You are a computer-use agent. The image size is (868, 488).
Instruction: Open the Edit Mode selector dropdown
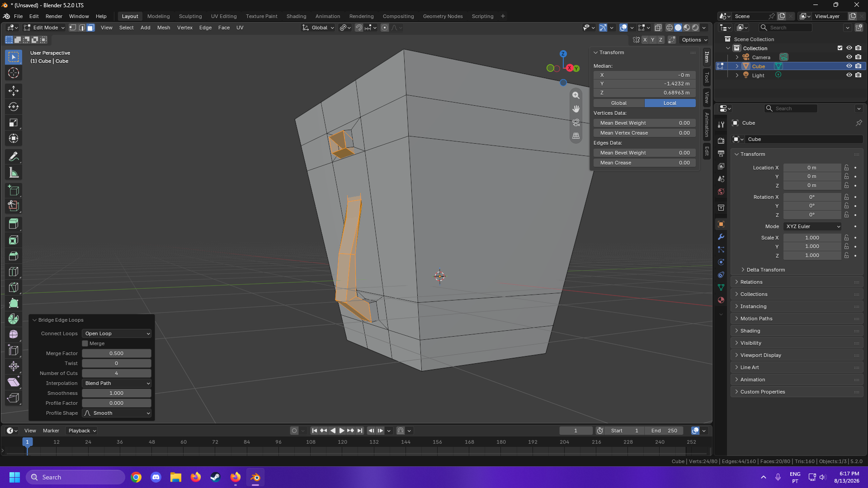click(45, 28)
